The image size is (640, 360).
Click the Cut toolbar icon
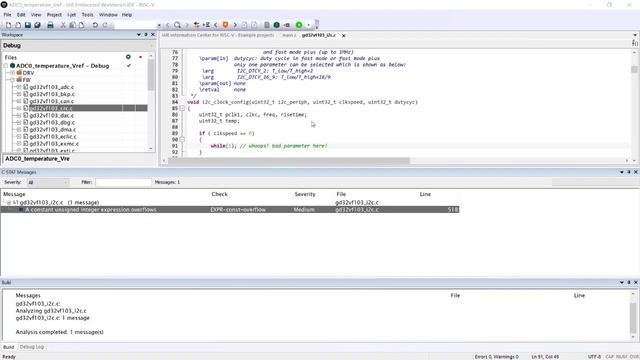point(63,25)
